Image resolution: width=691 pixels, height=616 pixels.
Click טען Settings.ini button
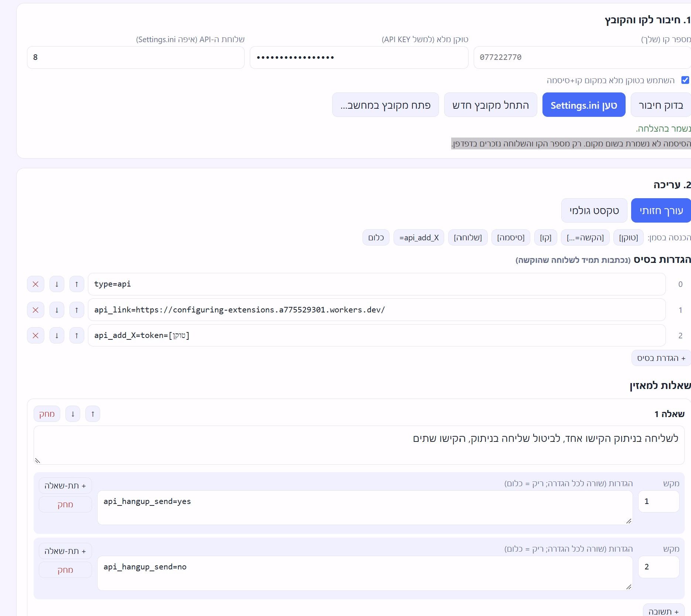584,105
